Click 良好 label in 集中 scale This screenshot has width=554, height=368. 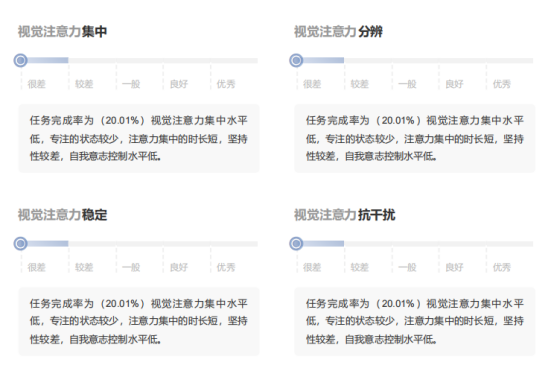(x=179, y=84)
